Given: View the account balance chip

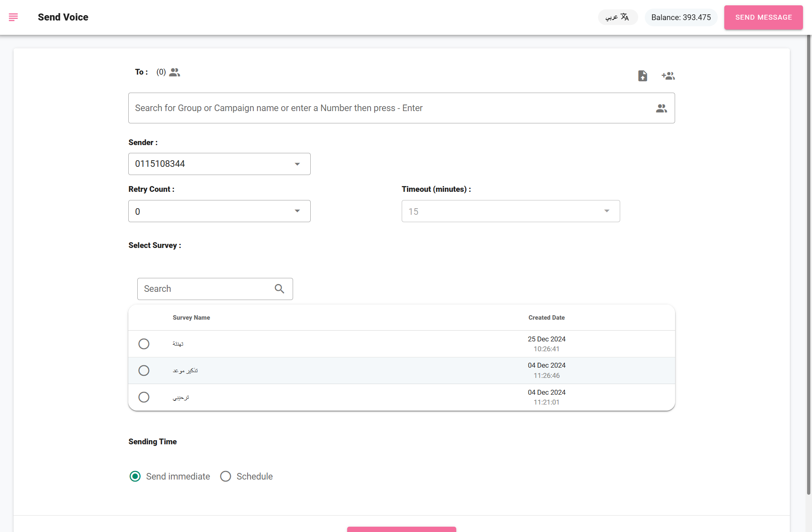Looking at the screenshot, I should [681, 17].
